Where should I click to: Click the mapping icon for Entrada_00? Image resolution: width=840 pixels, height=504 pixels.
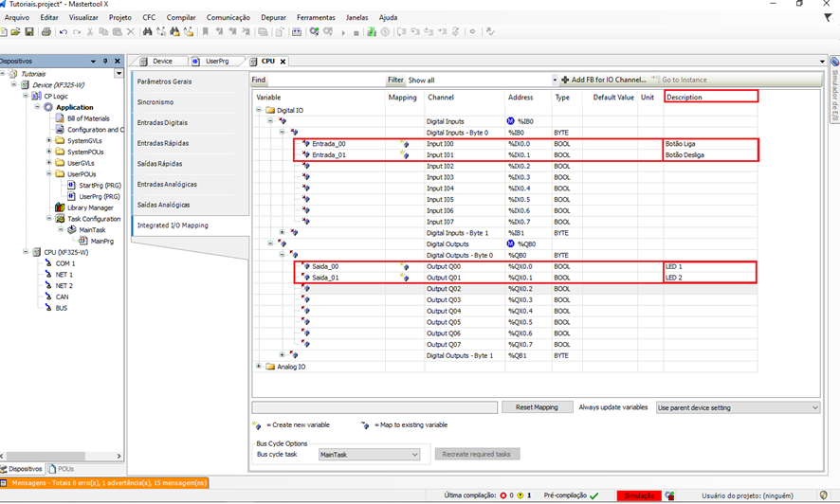(405, 143)
